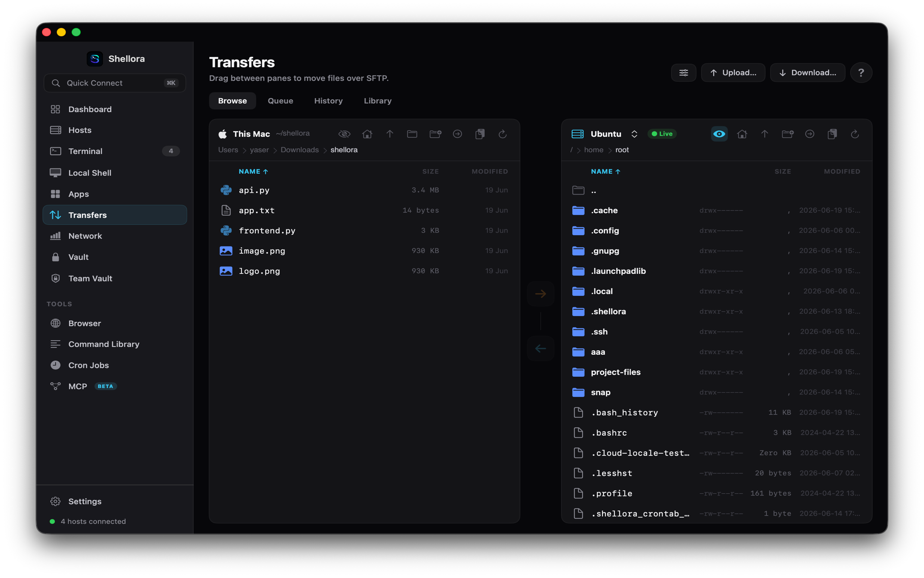Sort Ubuntu pane by Name
The width and height of the screenshot is (924, 578).
[x=605, y=172]
